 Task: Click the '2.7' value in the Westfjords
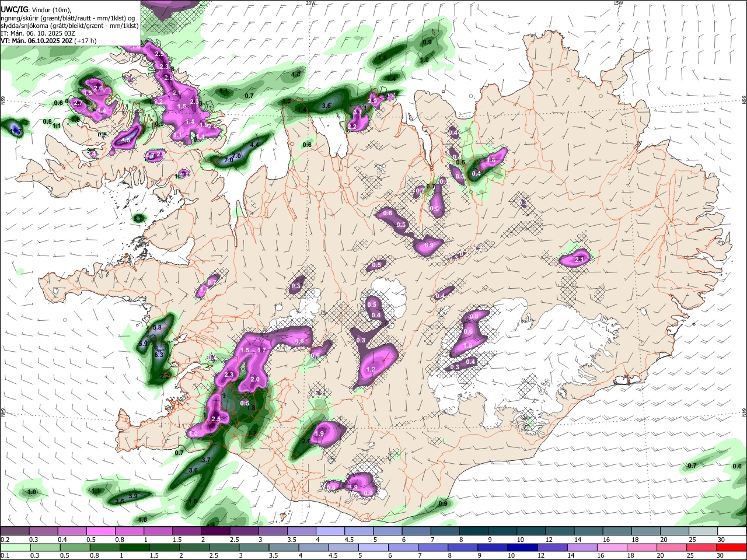coord(78,103)
